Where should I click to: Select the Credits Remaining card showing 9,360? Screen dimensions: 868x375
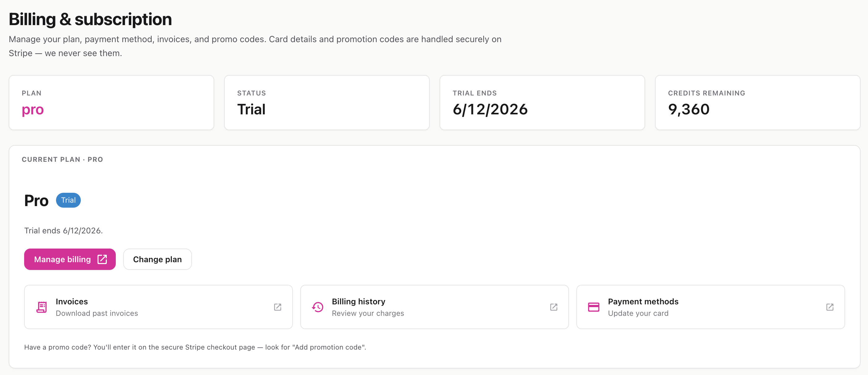coord(757,103)
